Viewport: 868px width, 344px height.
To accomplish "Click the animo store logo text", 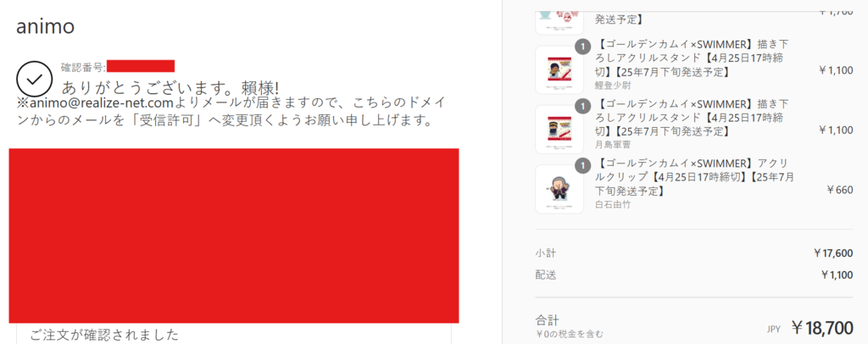I will click(x=45, y=26).
